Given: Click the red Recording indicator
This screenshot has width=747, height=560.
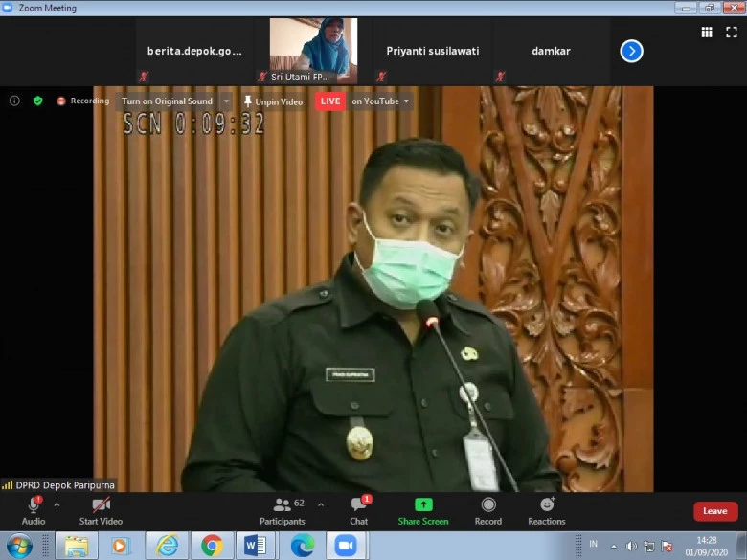Looking at the screenshot, I should [83, 101].
